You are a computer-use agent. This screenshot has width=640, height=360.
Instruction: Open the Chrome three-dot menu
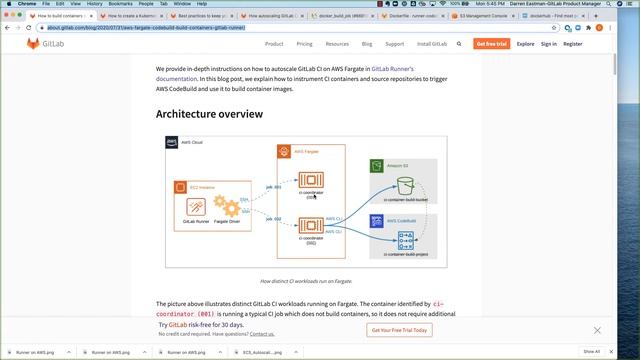tap(610, 28)
